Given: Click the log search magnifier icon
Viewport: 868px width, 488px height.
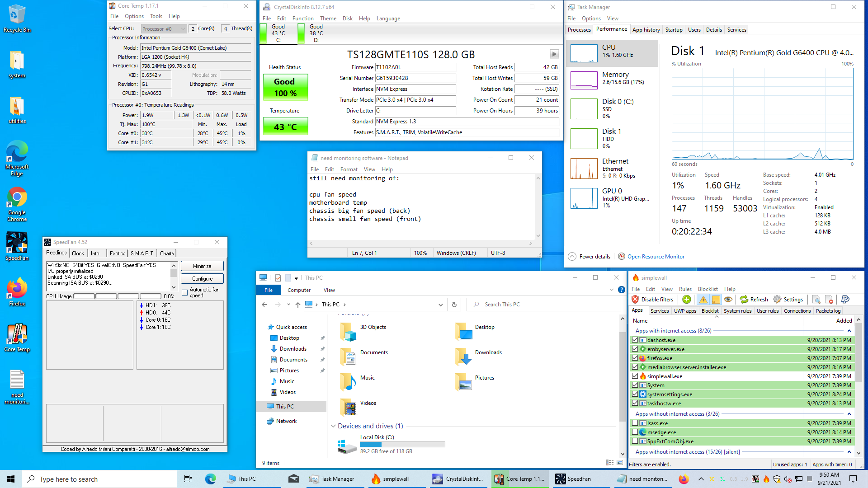Looking at the screenshot, I should coord(816,300).
